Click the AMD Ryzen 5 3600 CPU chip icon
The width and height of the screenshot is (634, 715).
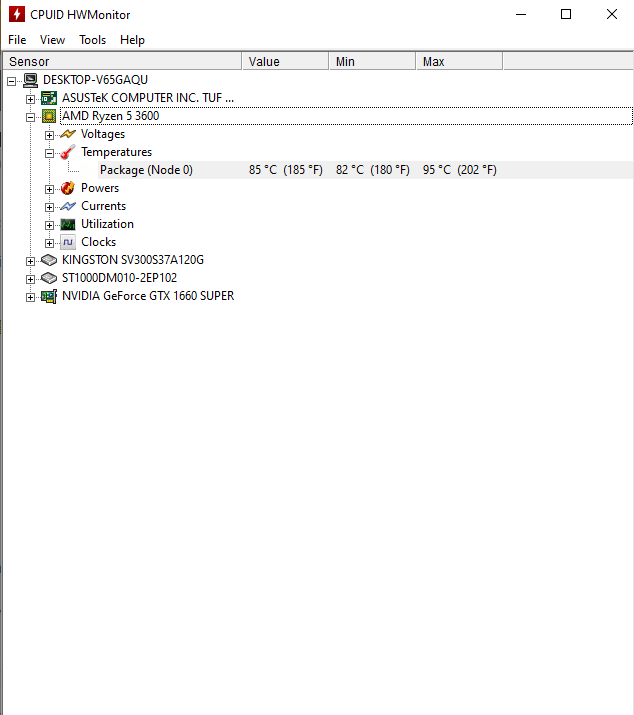point(49,116)
